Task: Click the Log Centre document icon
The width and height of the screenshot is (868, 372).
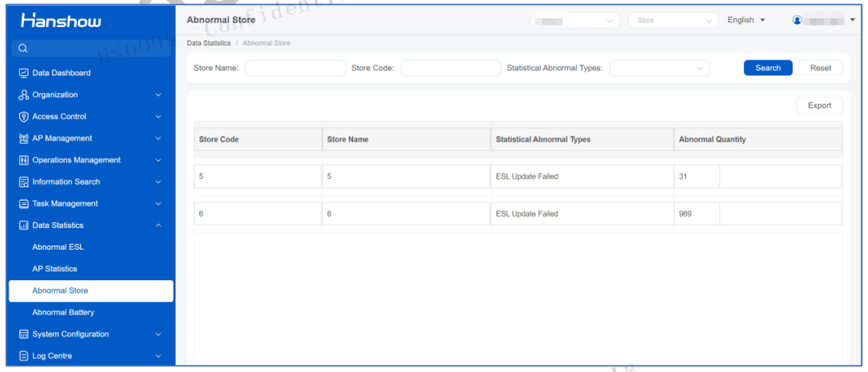Action: point(23,356)
